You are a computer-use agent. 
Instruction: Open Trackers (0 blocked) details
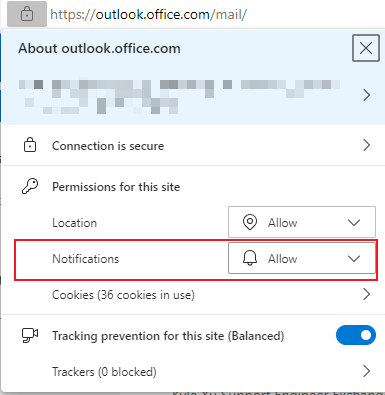point(212,371)
